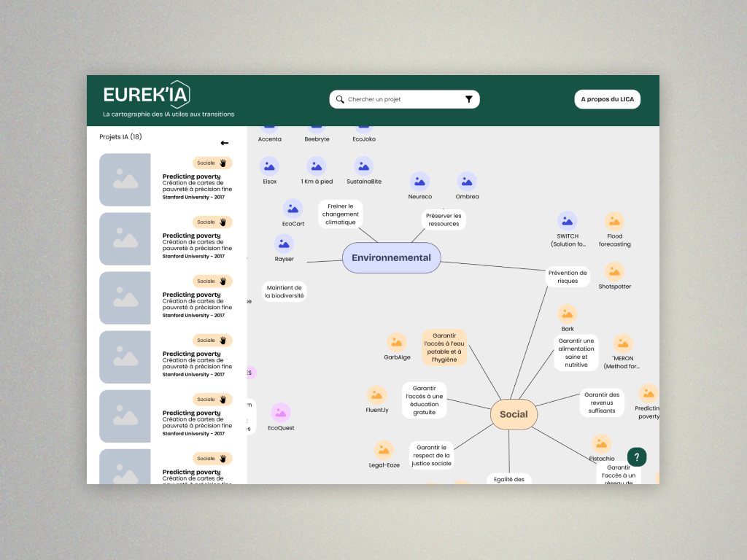Focus the Chercher un projet search field
Screen dimensions: 747x560
[x=404, y=99]
